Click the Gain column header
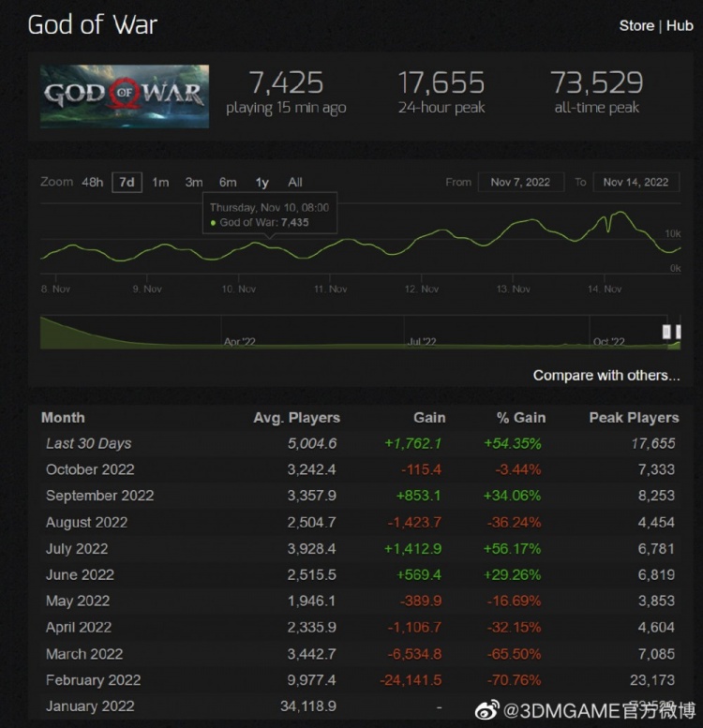The image size is (703, 728). (429, 417)
